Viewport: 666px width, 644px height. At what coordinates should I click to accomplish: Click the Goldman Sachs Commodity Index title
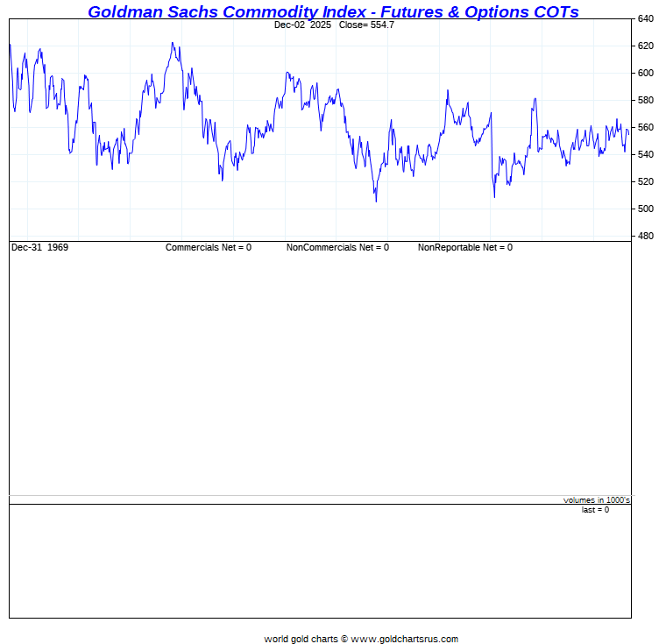pos(333,11)
